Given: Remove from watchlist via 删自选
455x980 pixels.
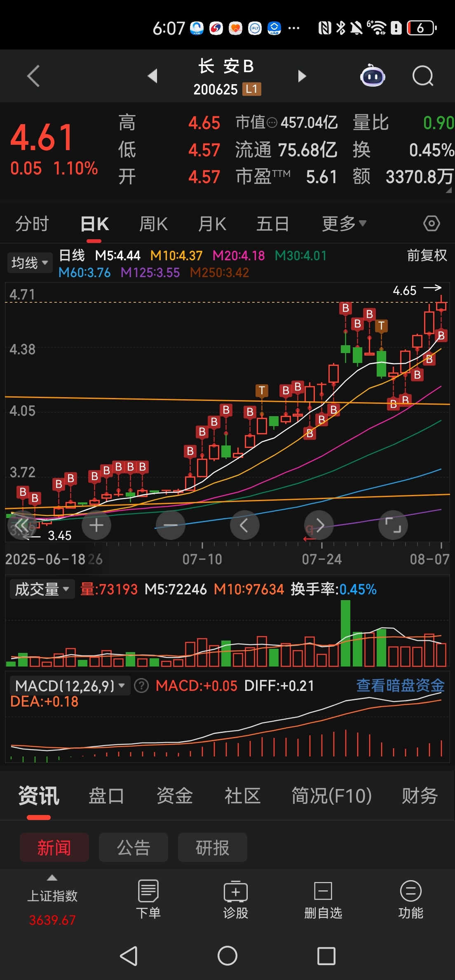Looking at the screenshot, I should [323, 900].
